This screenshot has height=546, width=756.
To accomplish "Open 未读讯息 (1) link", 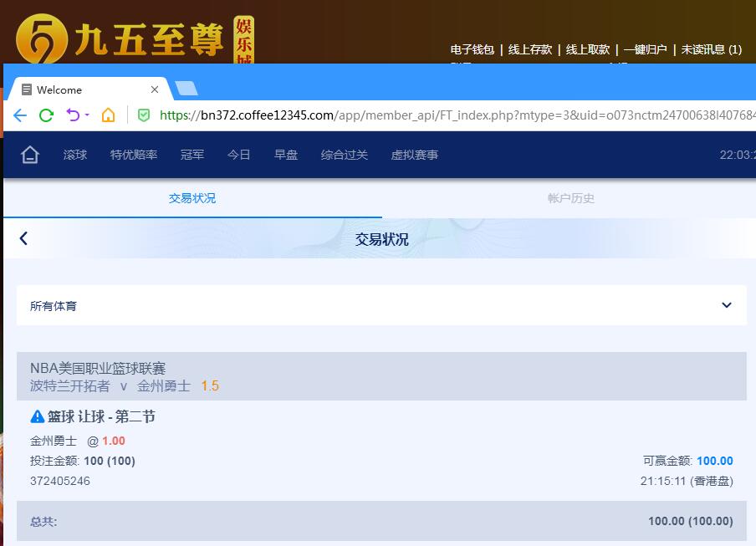I will coord(711,49).
